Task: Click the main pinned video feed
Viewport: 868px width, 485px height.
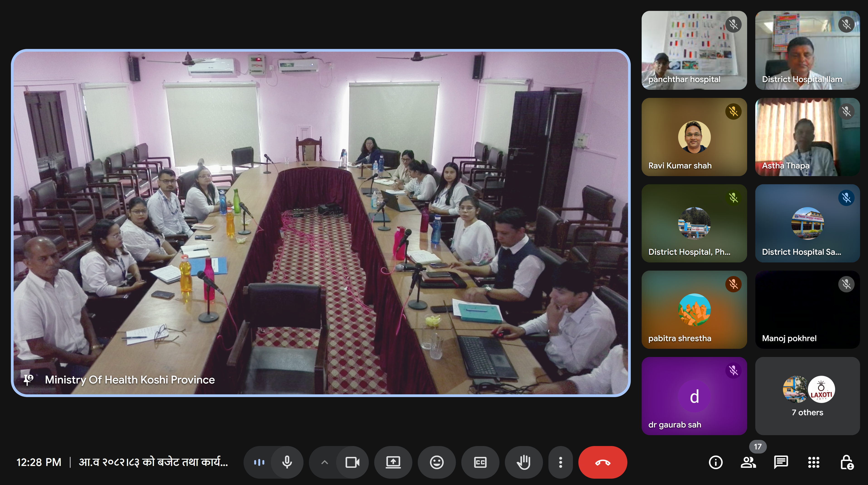Action: coord(320,223)
